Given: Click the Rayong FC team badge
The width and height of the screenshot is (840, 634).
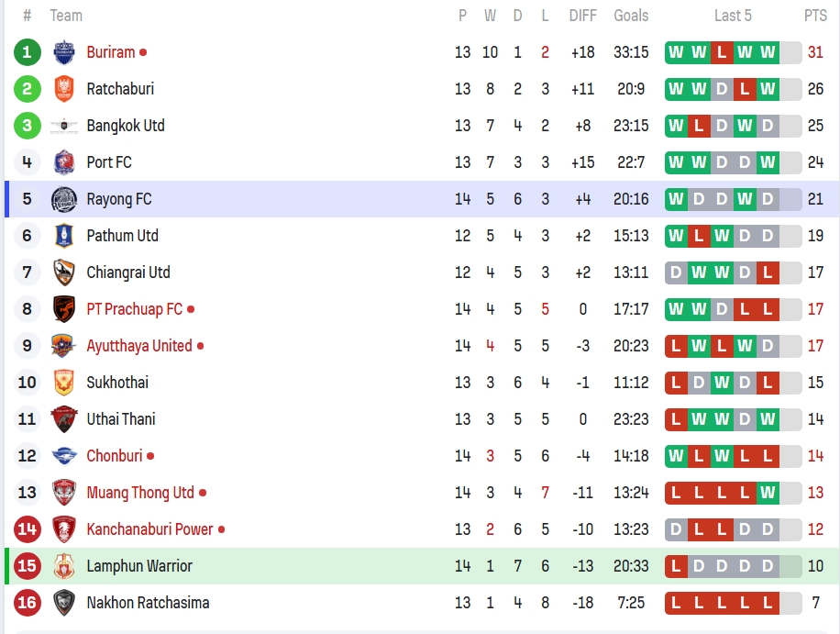Looking at the screenshot, I should 64,199.
